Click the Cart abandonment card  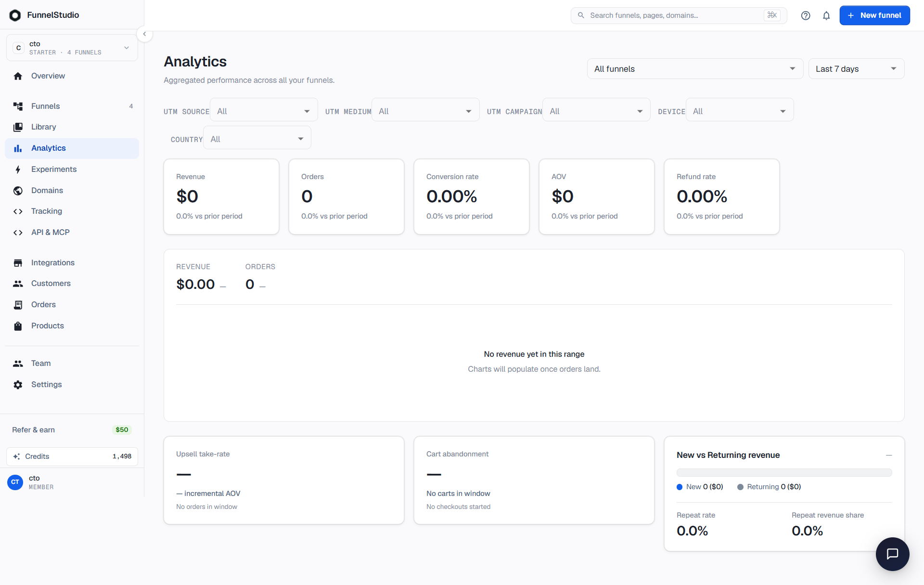click(x=534, y=481)
